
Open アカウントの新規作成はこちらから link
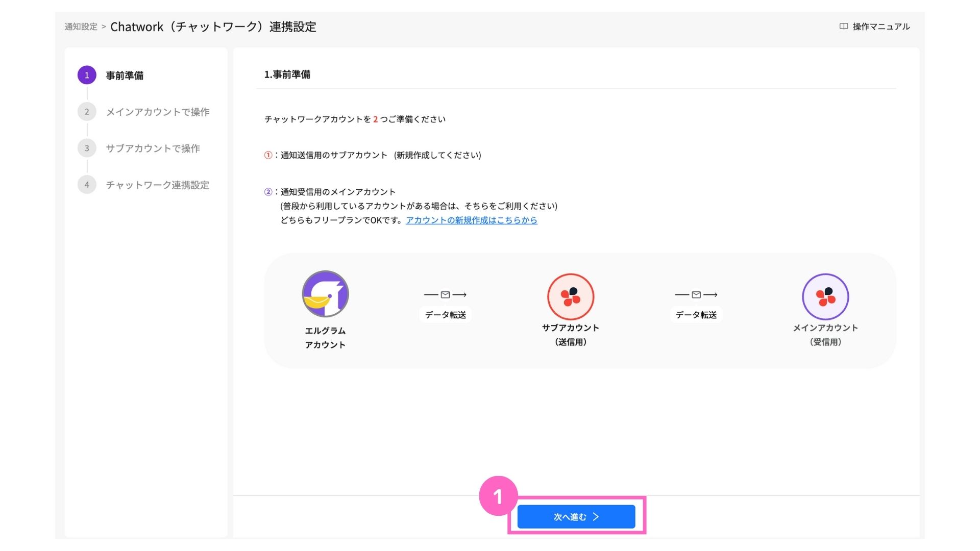point(472,220)
